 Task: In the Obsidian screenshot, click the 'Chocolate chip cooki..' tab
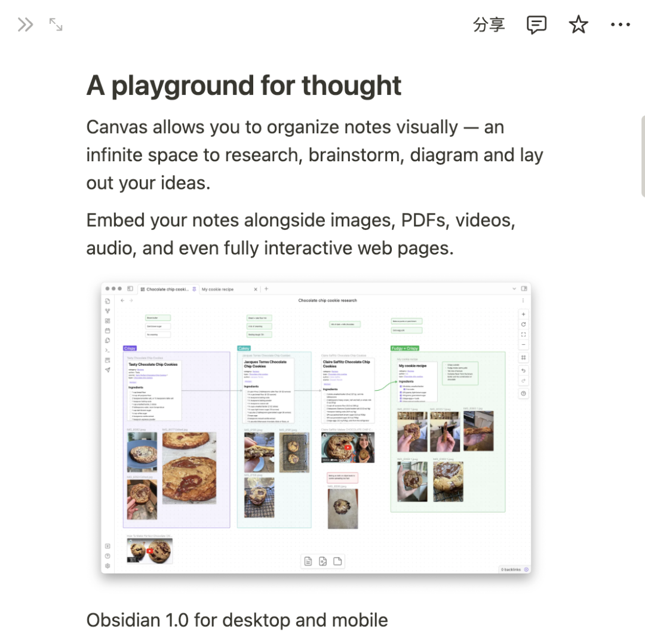(167, 289)
